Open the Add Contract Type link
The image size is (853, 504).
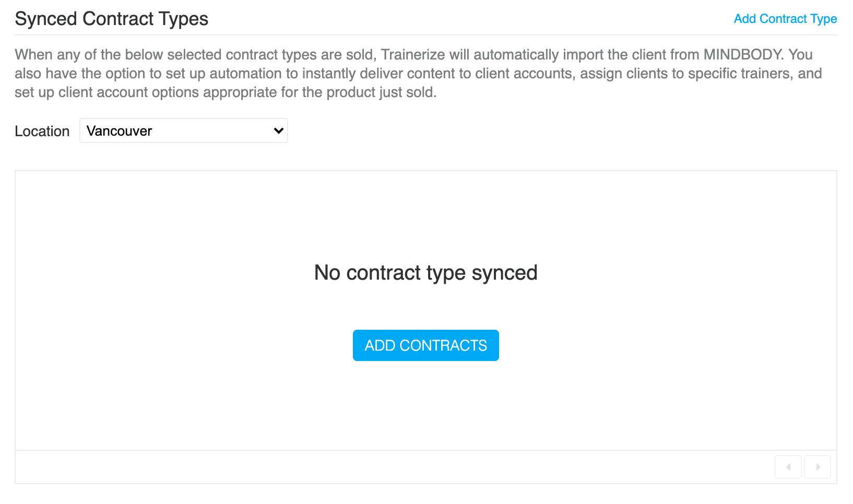[785, 19]
